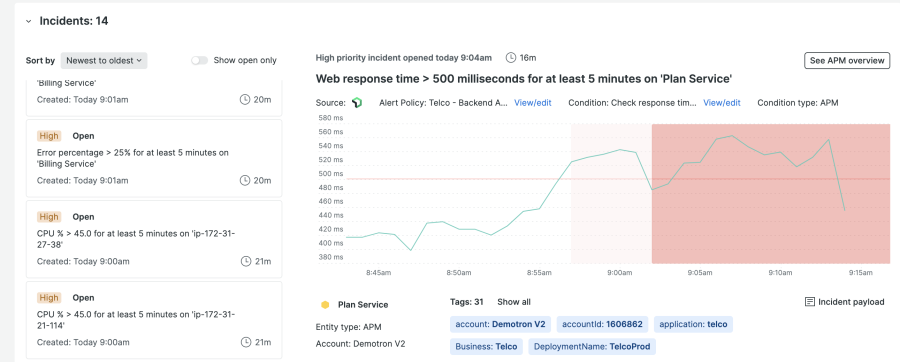Click clock icon on ip-172-31-21-114 incident
This screenshot has width=900, height=362.
tap(245, 342)
